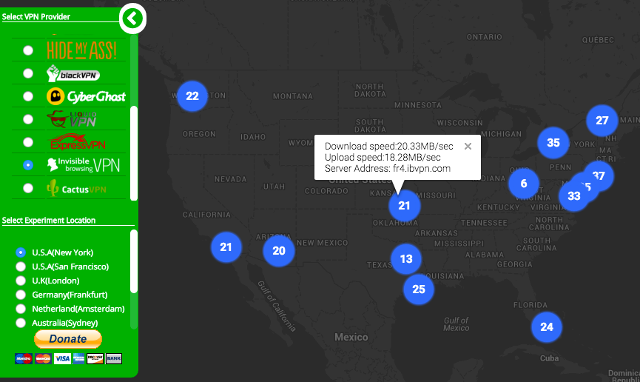Screen dimensions: 640x382
Task: Click the Donate button
Action: [x=68, y=339]
